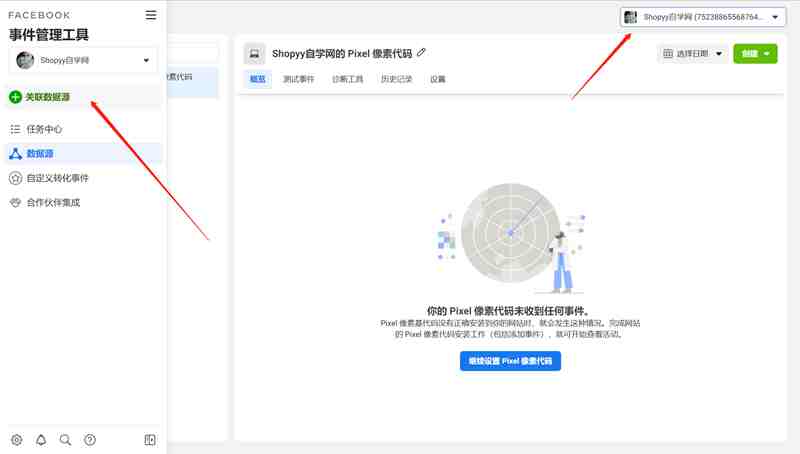Switch to the 诊断工具 tab
Viewport: 800px width, 454px height.
point(347,79)
